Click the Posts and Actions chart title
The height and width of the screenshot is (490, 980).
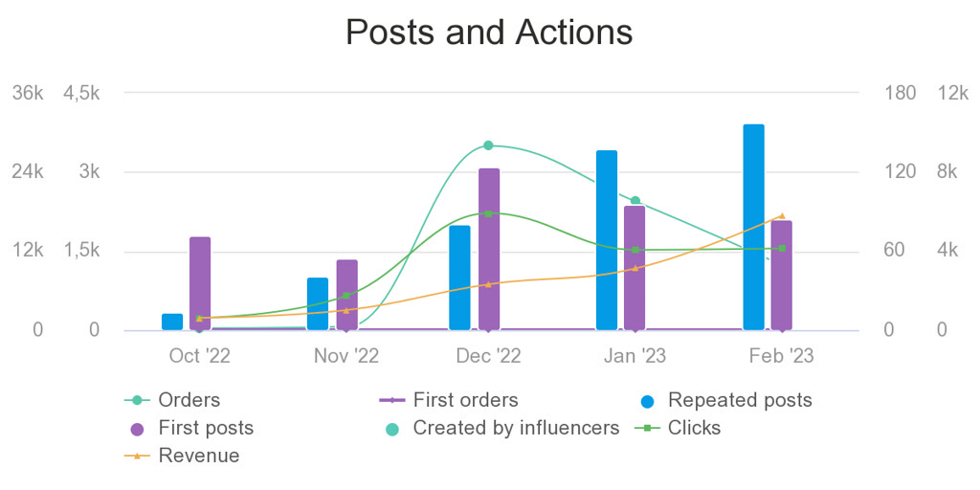[489, 32]
